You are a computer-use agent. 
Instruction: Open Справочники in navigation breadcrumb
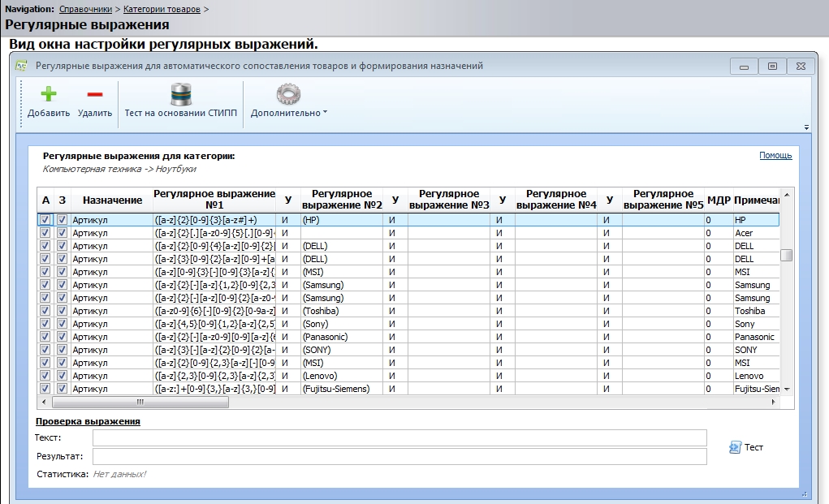tap(85, 9)
